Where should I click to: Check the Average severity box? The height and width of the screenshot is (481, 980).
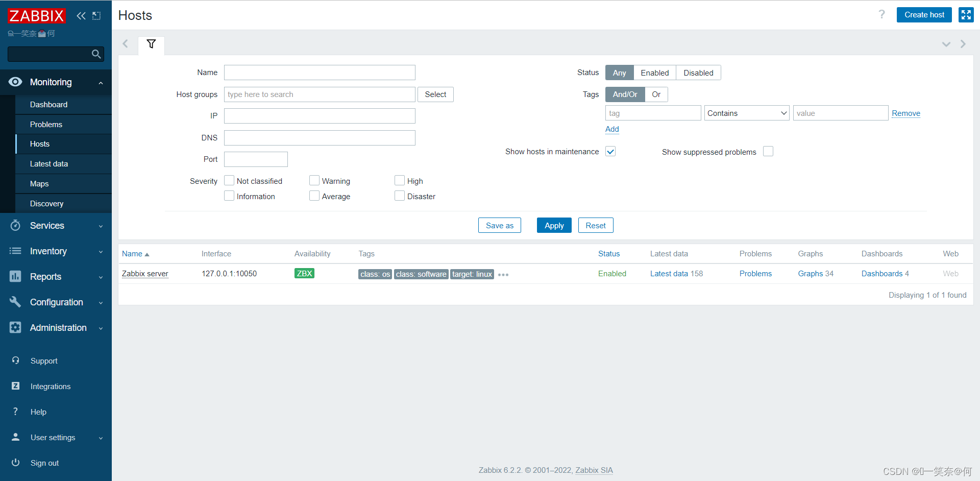pyautogui.click(x=314, y=196)
